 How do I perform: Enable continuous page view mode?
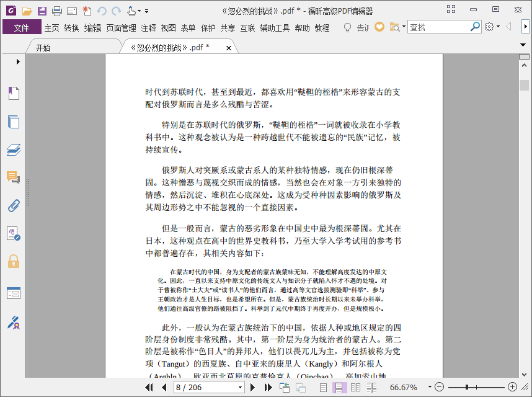click(x=339, y=387)
